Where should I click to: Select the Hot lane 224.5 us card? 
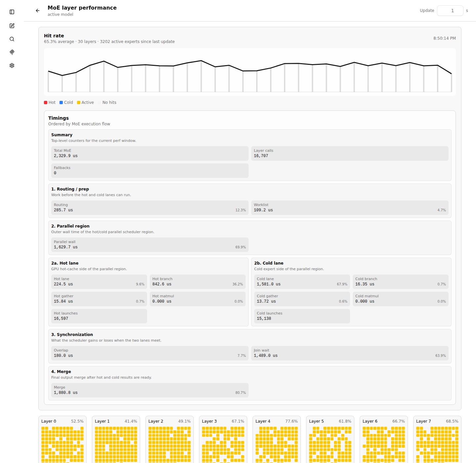tap(99, 282)
